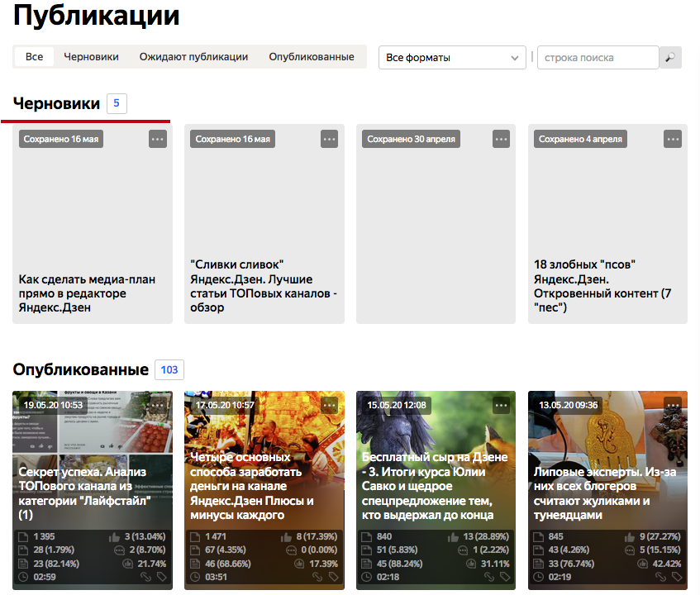Click the search magnifier button
700x595 pixels.
tap(670, 58)
